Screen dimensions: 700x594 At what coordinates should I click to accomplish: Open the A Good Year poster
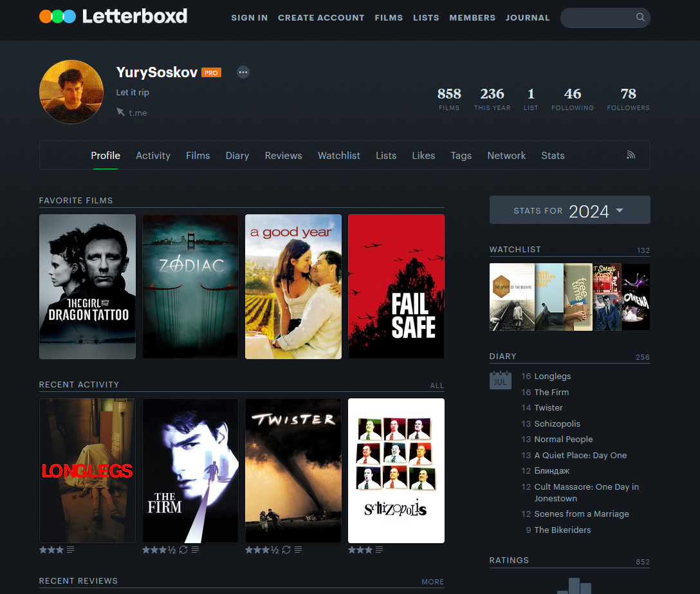(x=293, y=287)
